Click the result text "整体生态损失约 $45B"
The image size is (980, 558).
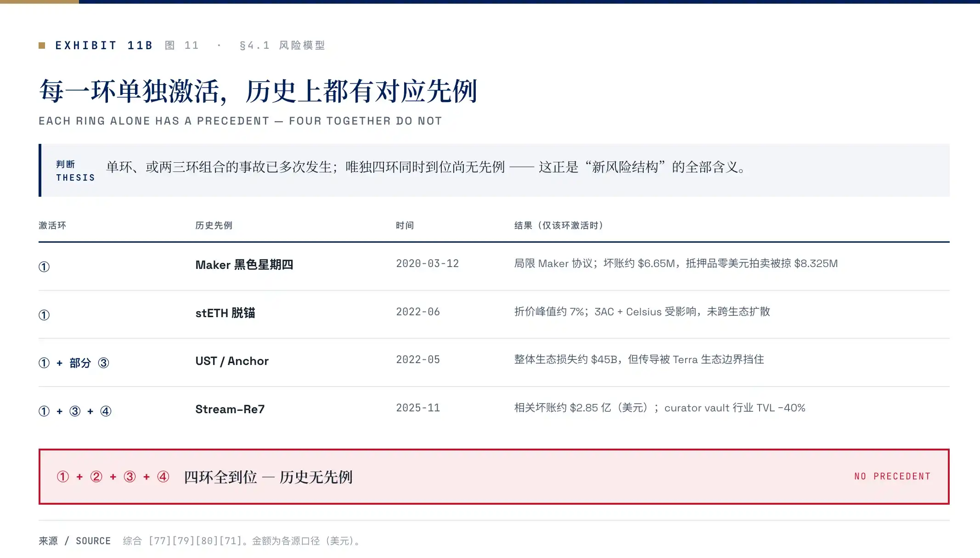click(639, 359)
